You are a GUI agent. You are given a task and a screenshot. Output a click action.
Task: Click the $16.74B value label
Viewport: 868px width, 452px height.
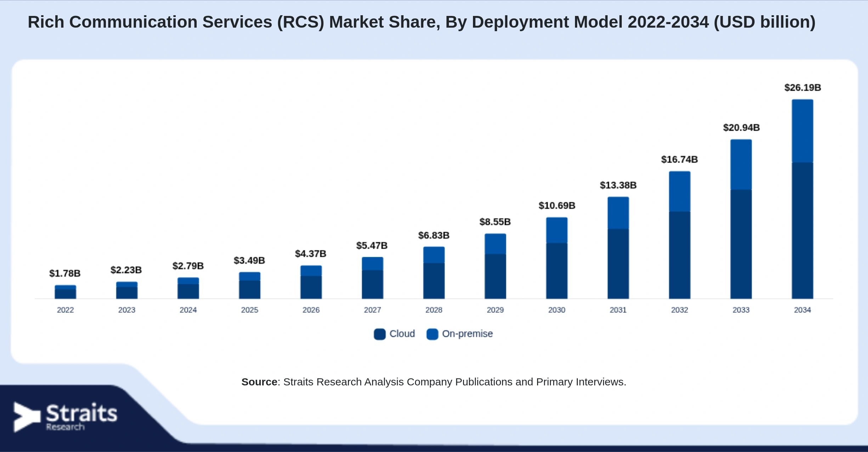pos(680,159)
